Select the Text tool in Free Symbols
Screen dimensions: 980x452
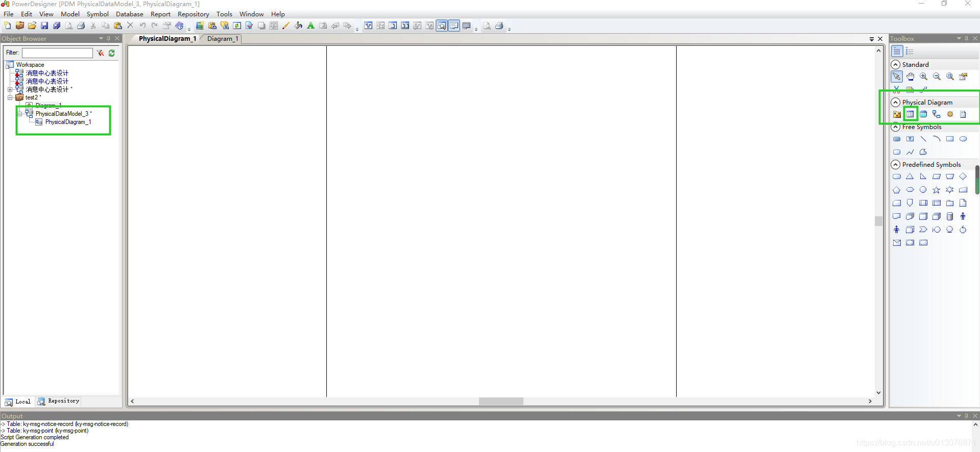coord(910,139)
